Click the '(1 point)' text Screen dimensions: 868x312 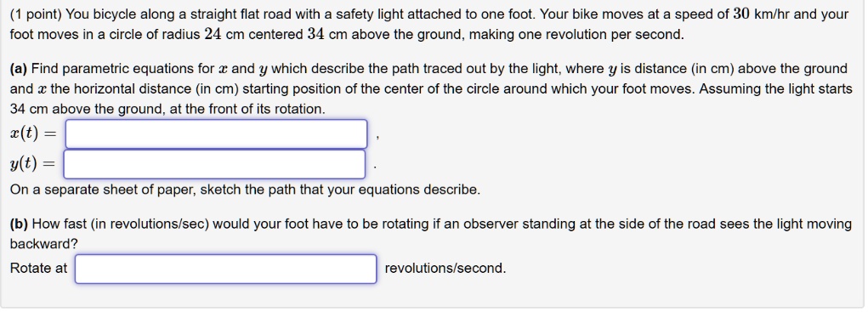tap(36, 14)
